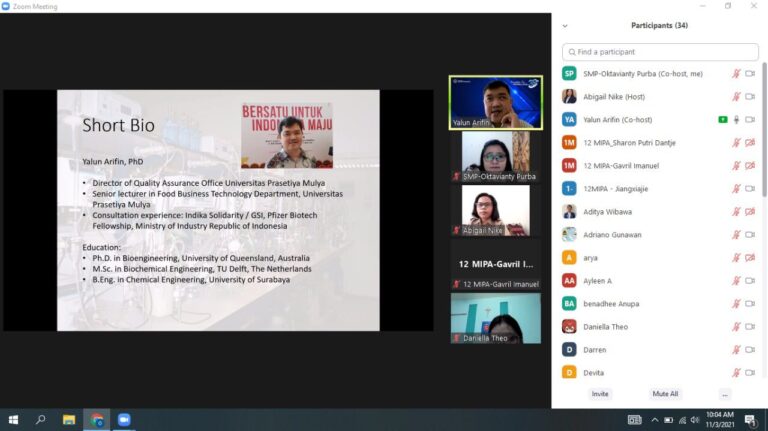Click the muted mic icon for Adriano Gunawan
The width and height of the screenshot is (768, 431).
pyautogui.click(x=737, y=235)
